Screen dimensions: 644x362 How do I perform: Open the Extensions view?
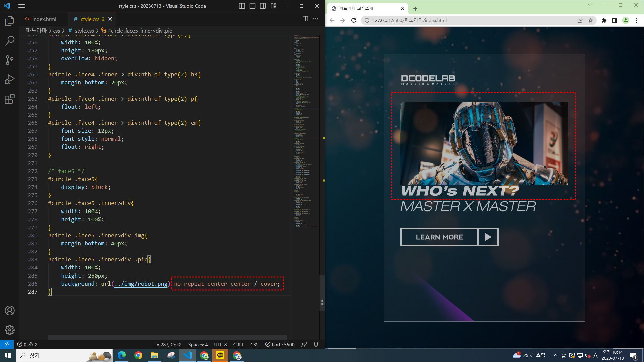point(10,99)
